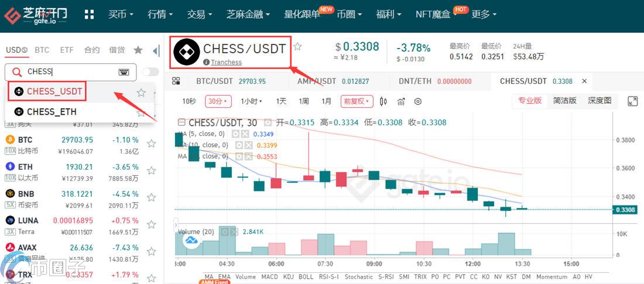Collapse the market sidebar panel arrow

click(x=156, y=51)
